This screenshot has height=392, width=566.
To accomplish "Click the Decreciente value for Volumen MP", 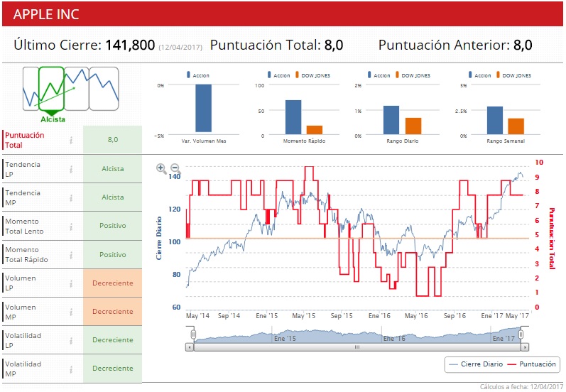I will pyautogui.click(x=113, y=312).
